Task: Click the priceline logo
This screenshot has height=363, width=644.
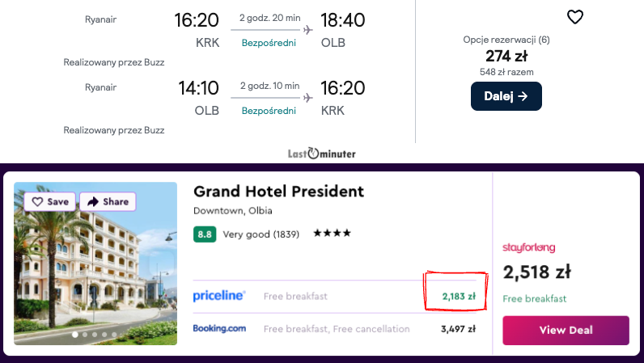Action: coord(218,296)
